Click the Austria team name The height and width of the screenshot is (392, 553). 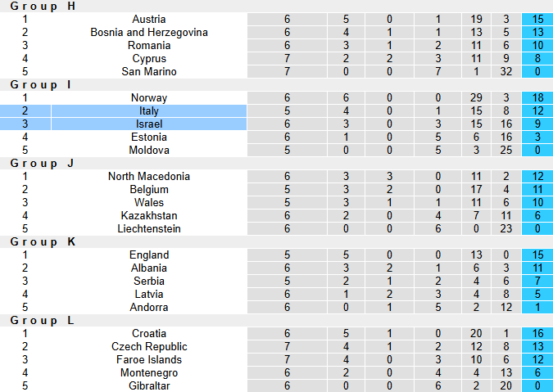(x=148, y=19)
